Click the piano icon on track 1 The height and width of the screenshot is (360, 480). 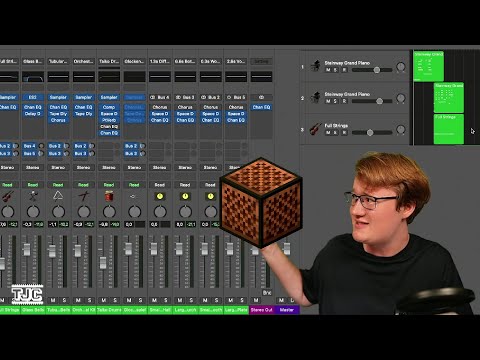[x=315, y=65]
